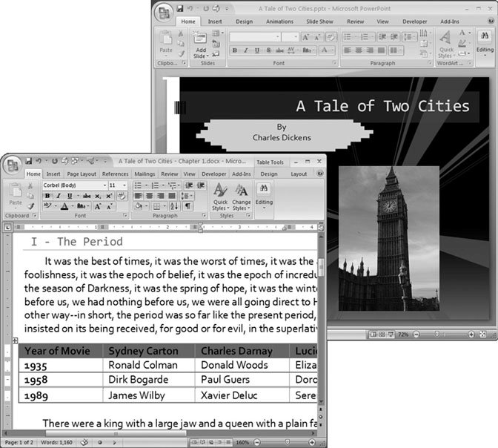The width and height of the screenshot is (498, 448).
Task: Click the Big Ben picture on the slide
Action: [x=388, y=237]
